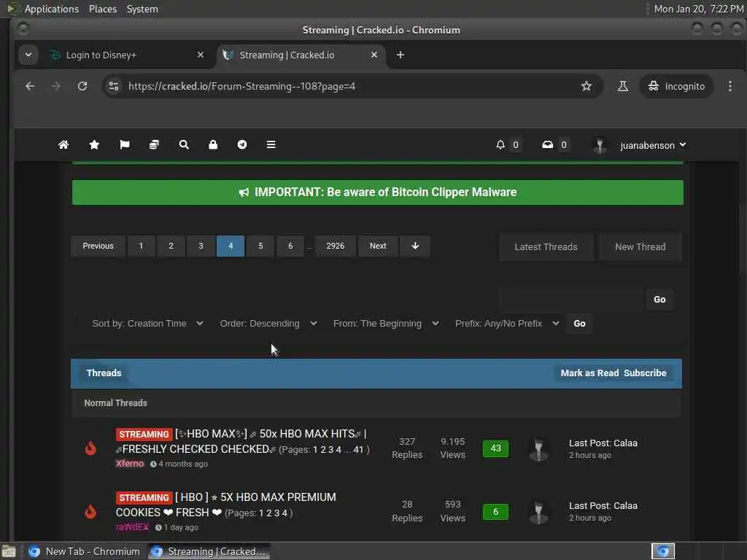This screenshot has width=747, height=560.
Task: Start a New Thread
Action: pyautogui.click(x=640, y=247)
